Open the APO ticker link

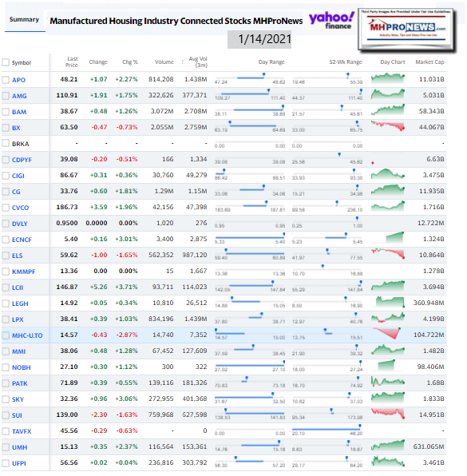(x=18, y=80)
